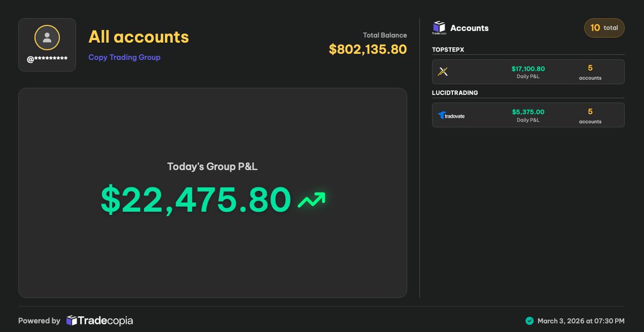Click the green upward trend arrow icon
The width and height of the screenshot is (644, 332).
tap(312, 200)
